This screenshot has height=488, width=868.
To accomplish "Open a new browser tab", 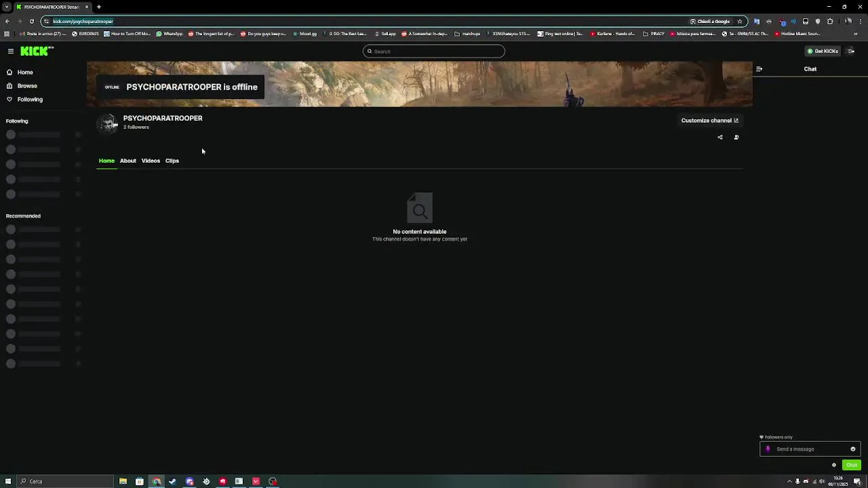I will (x=99, y=7).
